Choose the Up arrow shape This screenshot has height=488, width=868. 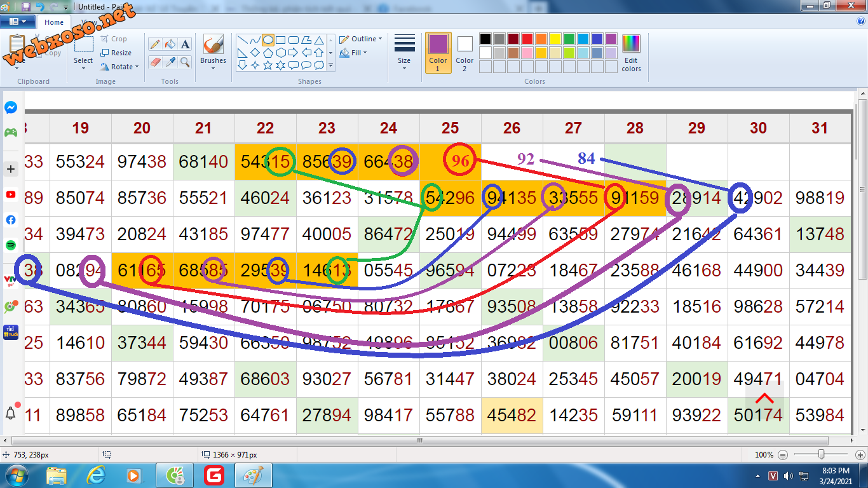click(x=319, y=53)
